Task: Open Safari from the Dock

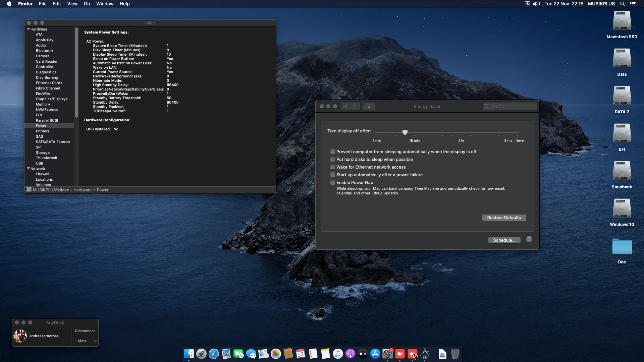Action: (214, 354)
